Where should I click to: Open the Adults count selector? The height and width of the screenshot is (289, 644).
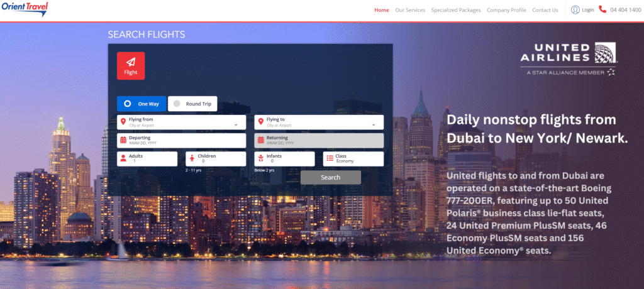(147, 159)
